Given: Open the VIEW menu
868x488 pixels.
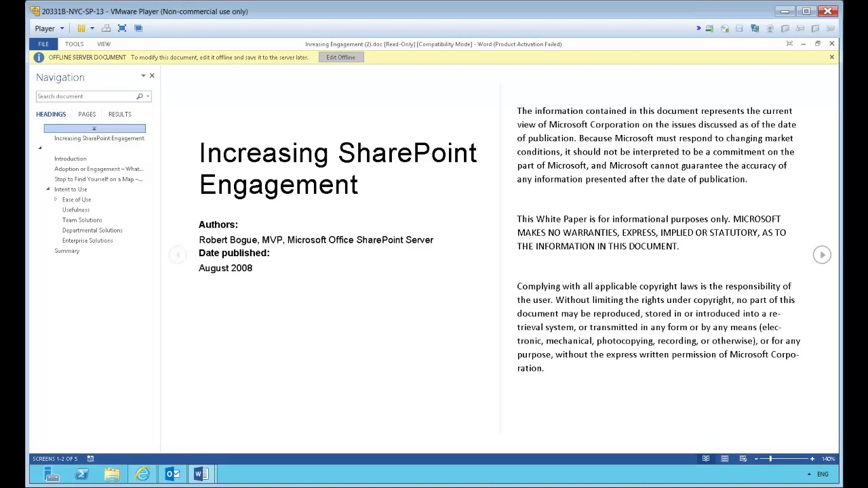Looking at the screenshot, I should (x=104, y=44).
